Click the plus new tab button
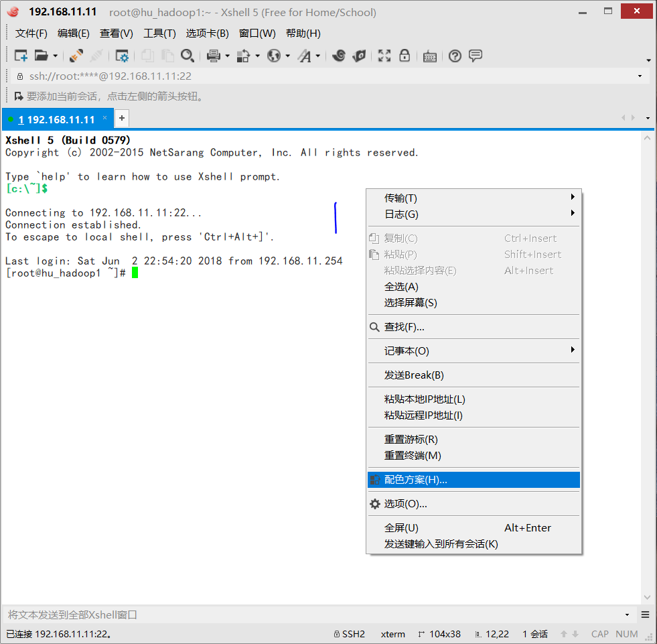The height and width of the screenshot is (644, 657). (x=122, y=118)
